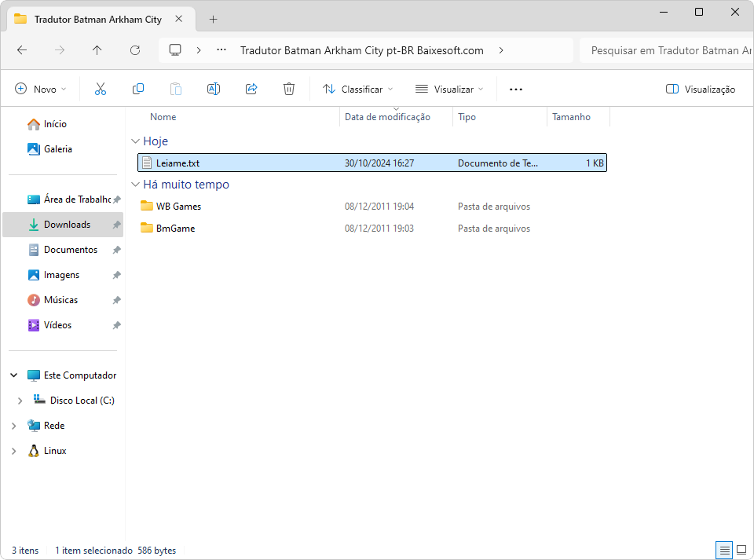Click the Share icon in toolbar
This screenshot has height=560, width=754.
[x=251, y=90]
